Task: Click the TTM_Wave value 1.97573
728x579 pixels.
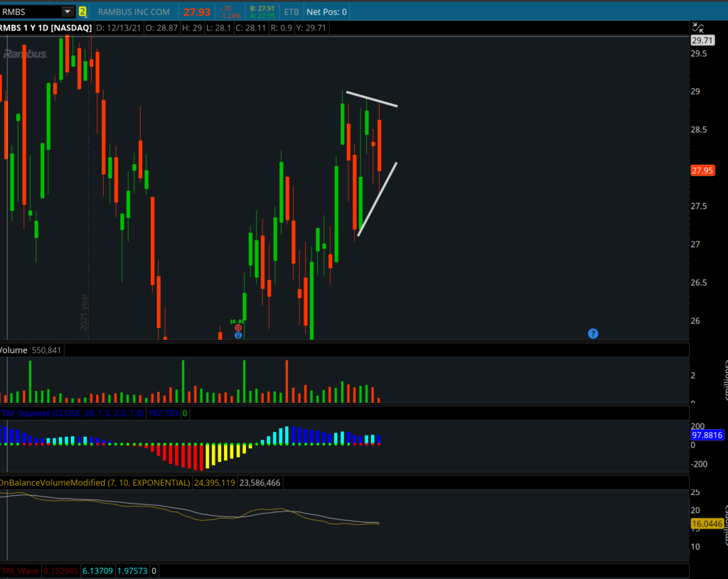Action: pyautogui.click(x=132, y=570)
